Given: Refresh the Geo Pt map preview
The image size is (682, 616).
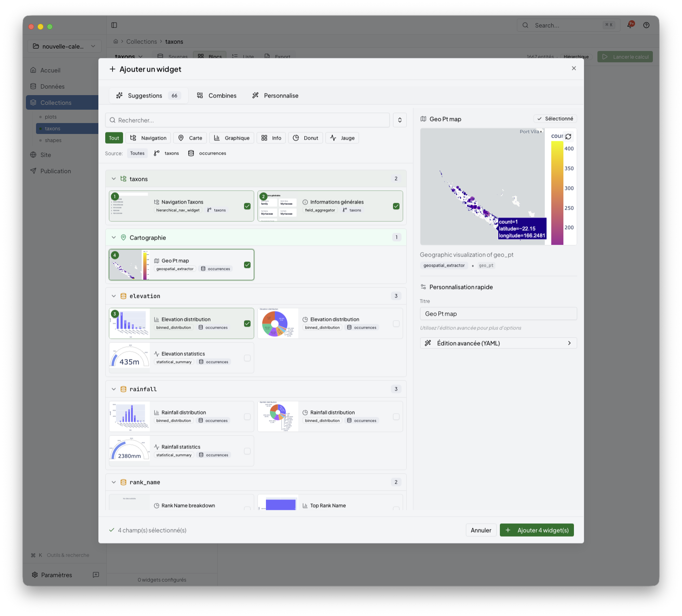Looking at the screenshot, I should [x=568, y=136].
